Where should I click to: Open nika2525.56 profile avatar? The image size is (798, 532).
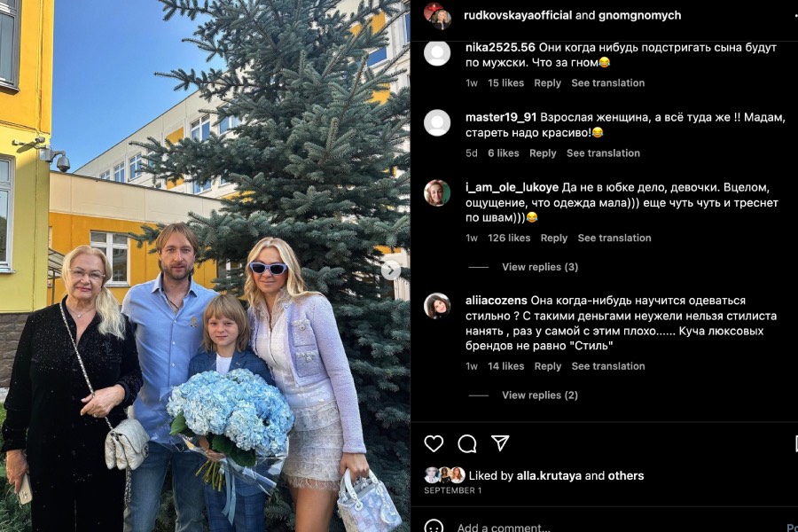[x=437, y=53]
